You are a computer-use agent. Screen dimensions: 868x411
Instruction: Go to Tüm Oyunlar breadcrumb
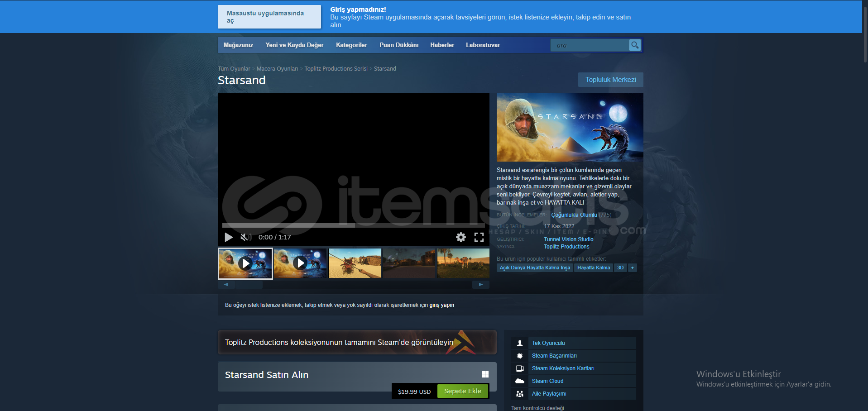(234, 69)
